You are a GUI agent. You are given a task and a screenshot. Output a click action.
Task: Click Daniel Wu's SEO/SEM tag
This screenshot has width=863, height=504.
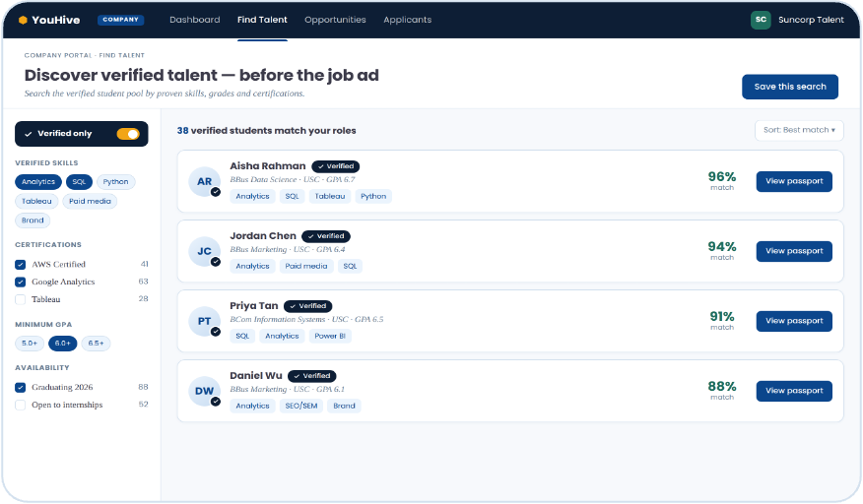301,407
